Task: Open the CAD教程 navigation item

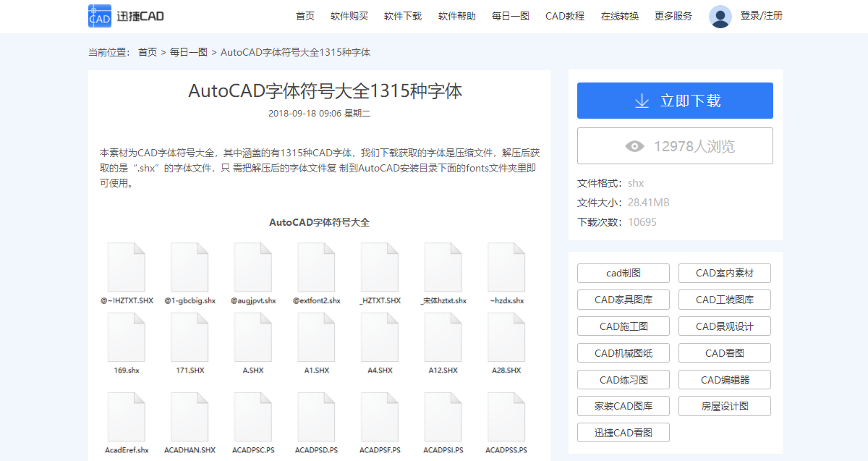Action: (565, 16)
